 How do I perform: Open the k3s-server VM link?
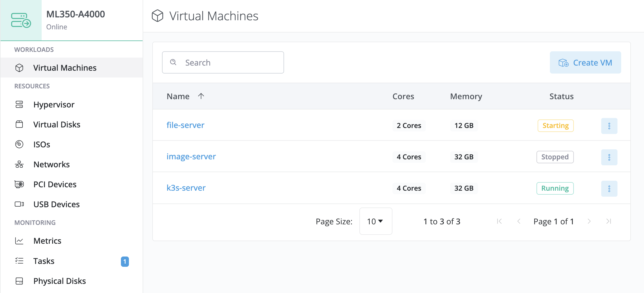tap(186, 188)
